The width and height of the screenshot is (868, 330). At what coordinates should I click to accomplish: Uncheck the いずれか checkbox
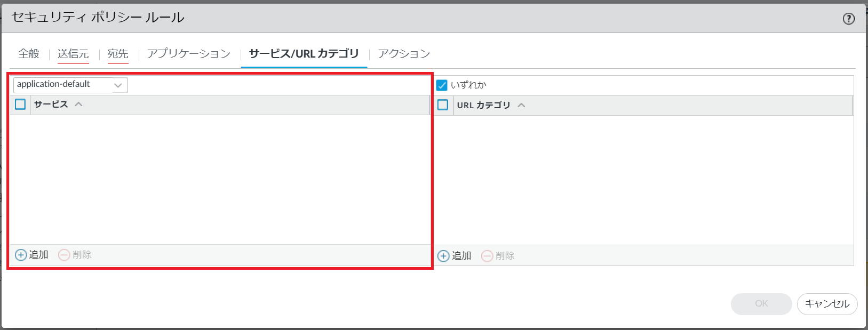click(442, 85)
